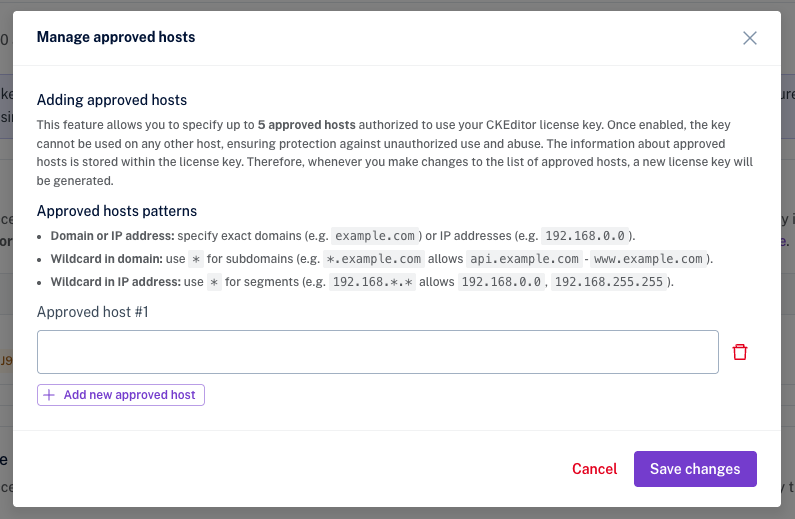Click the www.example.com code sample
Viewport: 795px width, 519px height.
tap(649, 259)
